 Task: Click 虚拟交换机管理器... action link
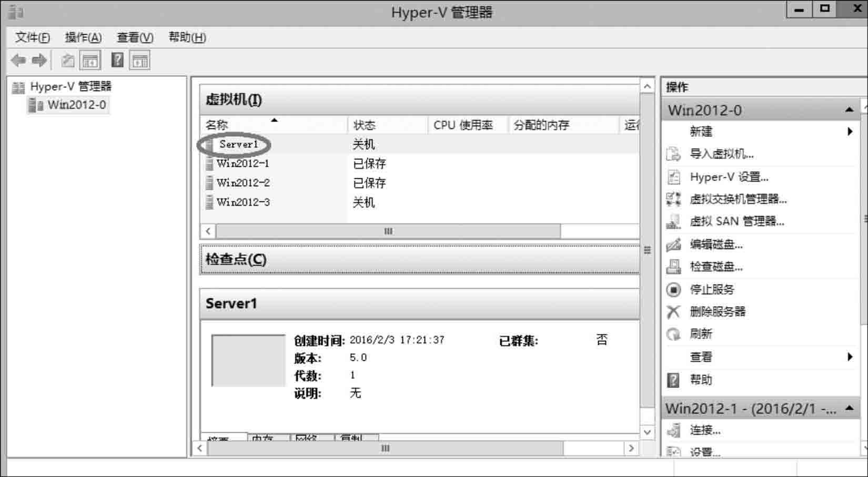click(x=738, y=199)
